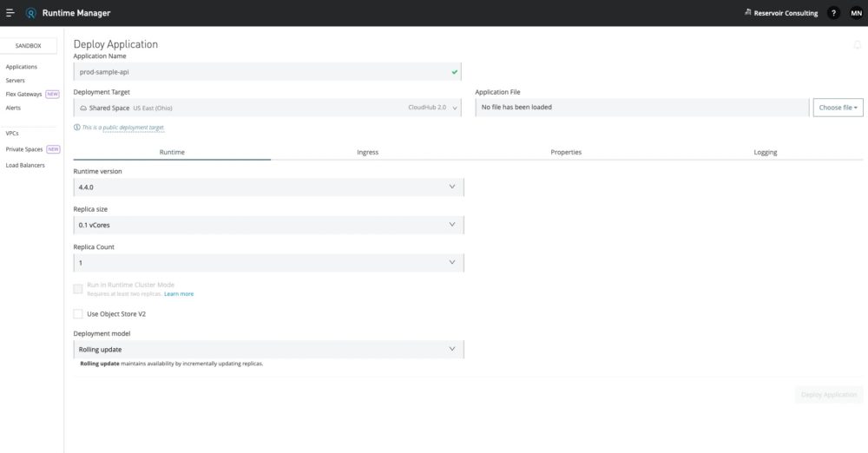Open Private Spaces in the sidebar

[24, 149]
